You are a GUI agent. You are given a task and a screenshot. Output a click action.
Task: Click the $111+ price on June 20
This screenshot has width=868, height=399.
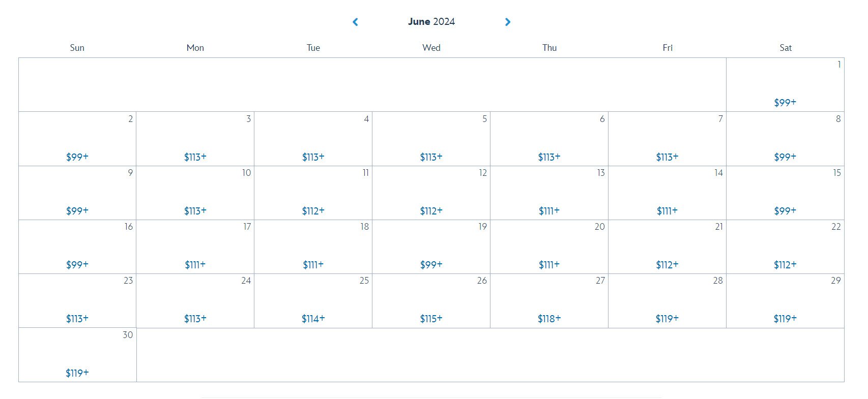pyautogui.click(x=549, y=264)
